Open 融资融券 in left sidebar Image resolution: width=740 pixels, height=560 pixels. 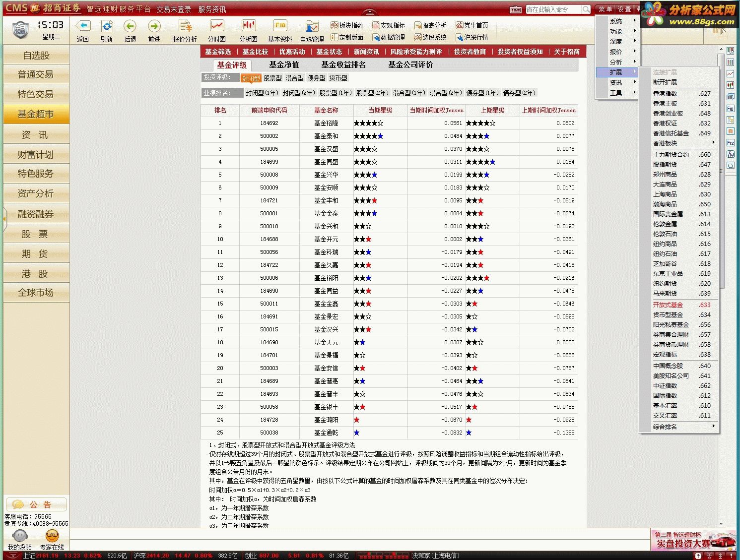click(x=36, y=214)
